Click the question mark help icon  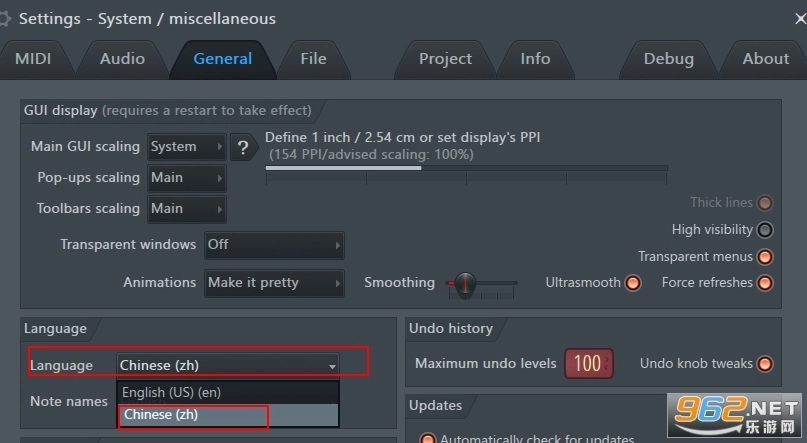[x=243, y=147]
